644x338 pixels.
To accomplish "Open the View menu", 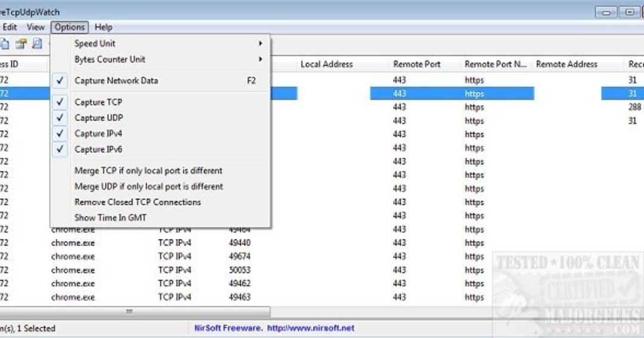I will [35, 27].
